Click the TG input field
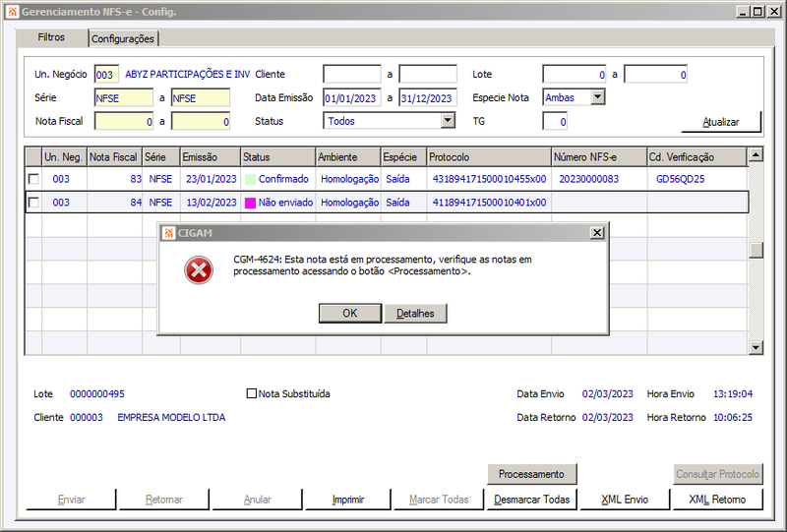 [x=555, y=122]
